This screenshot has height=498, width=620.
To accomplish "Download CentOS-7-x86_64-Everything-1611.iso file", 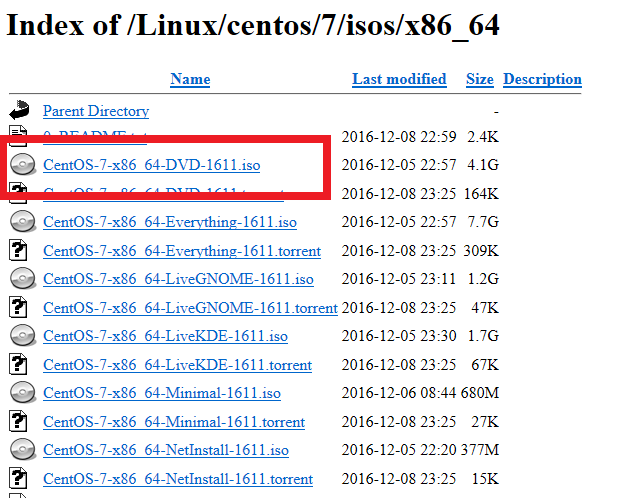I will 169,222.
